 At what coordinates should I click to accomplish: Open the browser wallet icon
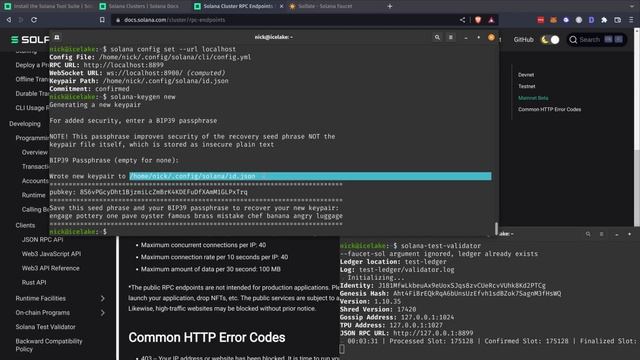click(x=618, y=20)
